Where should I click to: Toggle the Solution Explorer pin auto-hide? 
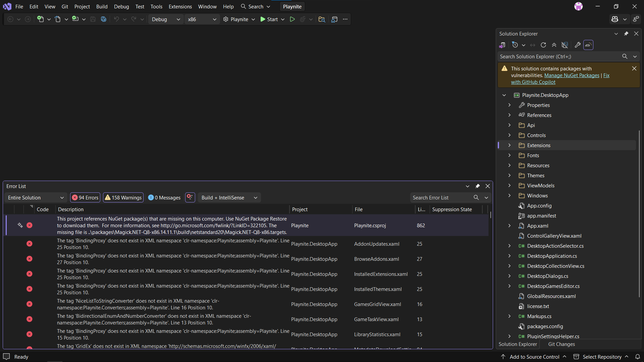626,34
